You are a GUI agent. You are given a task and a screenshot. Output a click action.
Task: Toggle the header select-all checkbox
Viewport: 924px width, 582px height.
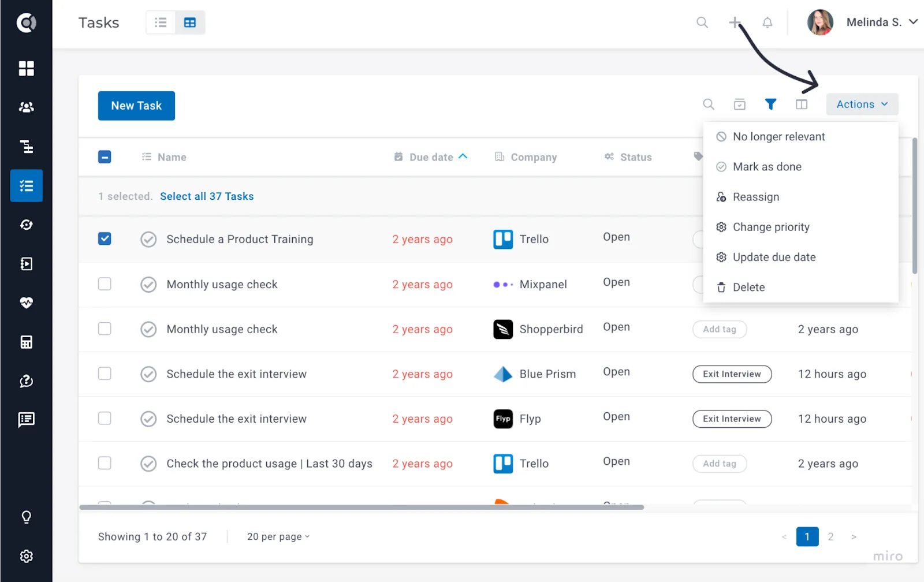105,157
